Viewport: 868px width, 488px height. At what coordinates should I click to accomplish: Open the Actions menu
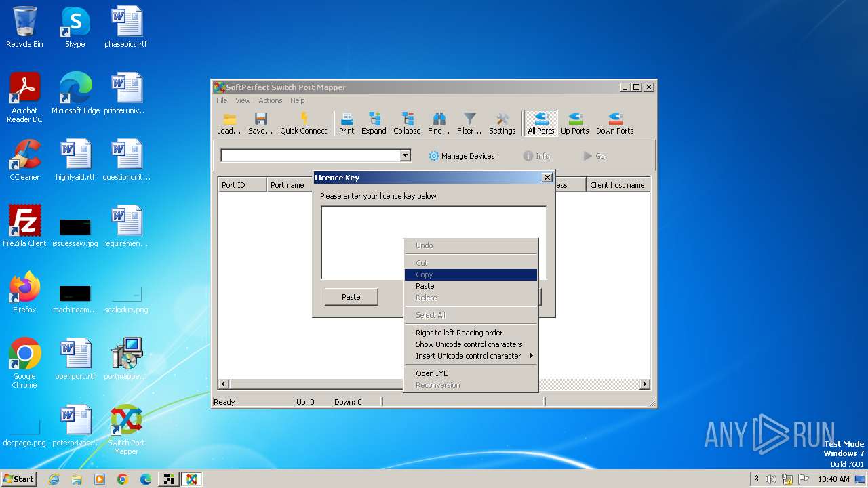pos(271,100)
